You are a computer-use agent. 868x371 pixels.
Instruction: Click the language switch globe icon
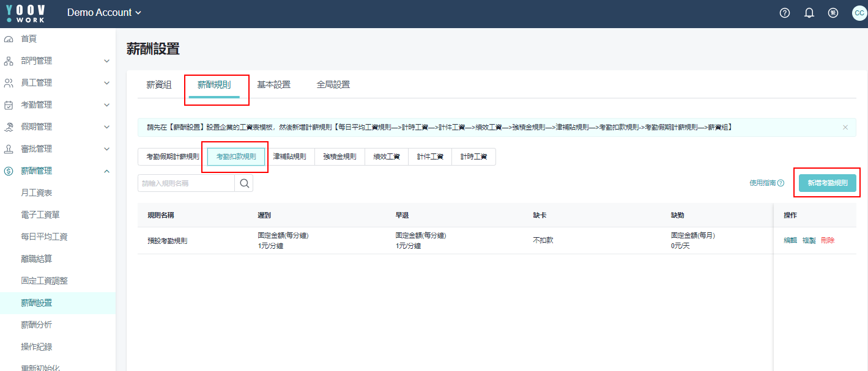[x=833, y=13]
